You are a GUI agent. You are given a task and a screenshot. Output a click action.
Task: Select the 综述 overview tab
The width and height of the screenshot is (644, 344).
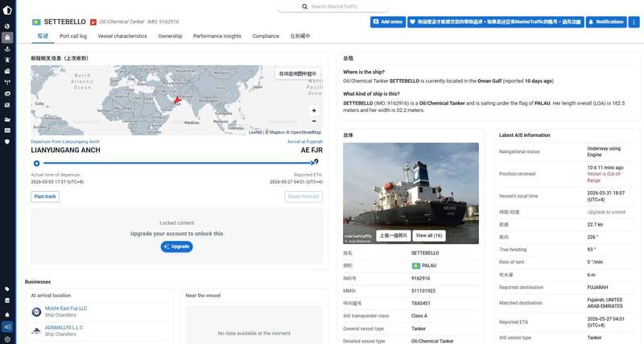tap(43, 36)
